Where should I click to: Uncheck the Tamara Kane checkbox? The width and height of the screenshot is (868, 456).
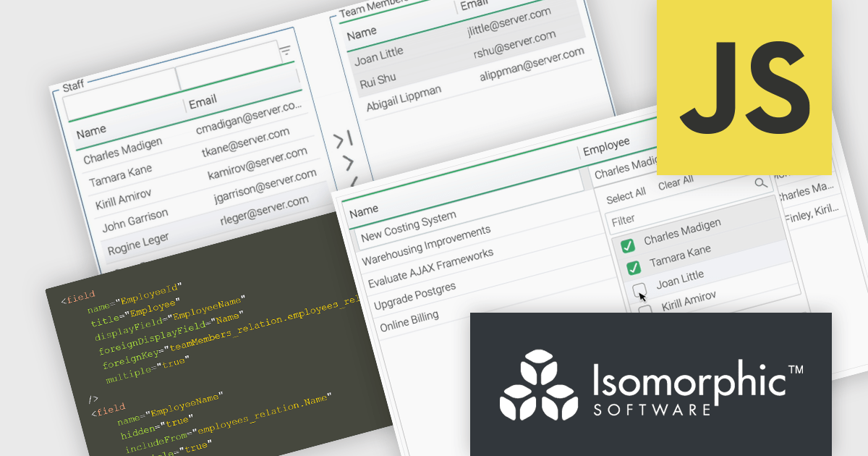pos(633,268)
